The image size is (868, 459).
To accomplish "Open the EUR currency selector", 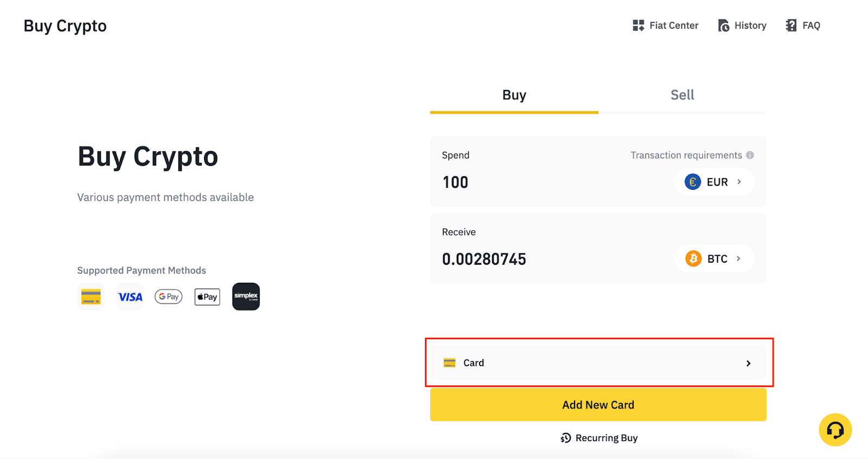I will tap(714, 182).
